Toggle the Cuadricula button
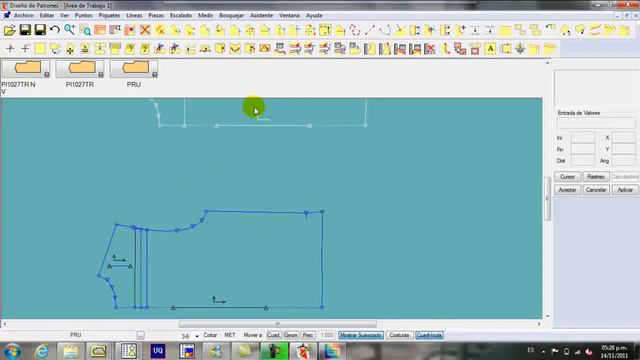Viewport: 640px width, 360px height. point(429,335)
